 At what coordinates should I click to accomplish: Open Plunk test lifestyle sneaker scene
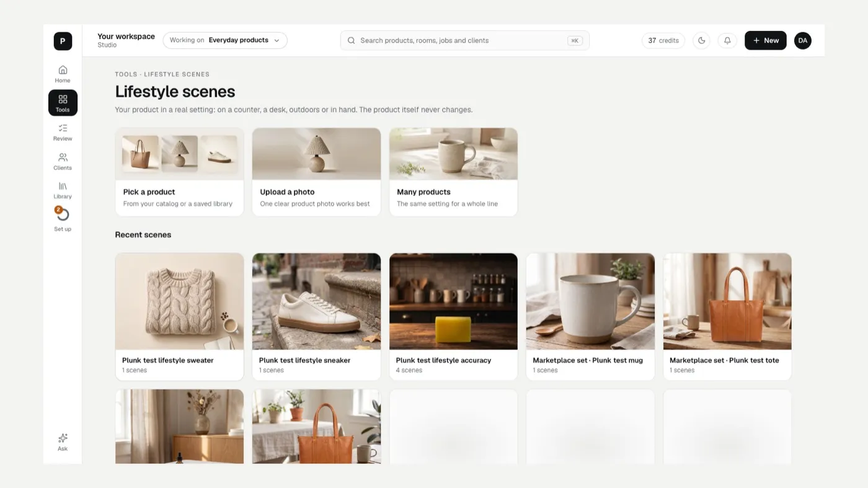[316, 316]
